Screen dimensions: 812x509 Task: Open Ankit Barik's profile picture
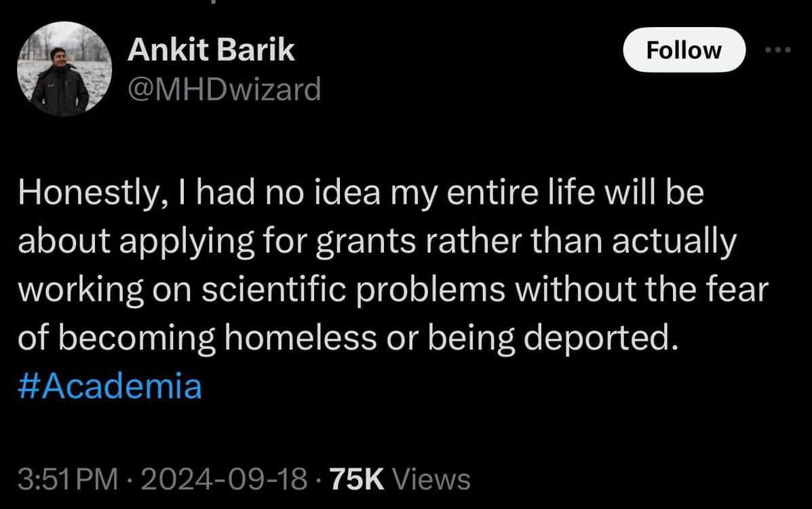click(64, 69)
